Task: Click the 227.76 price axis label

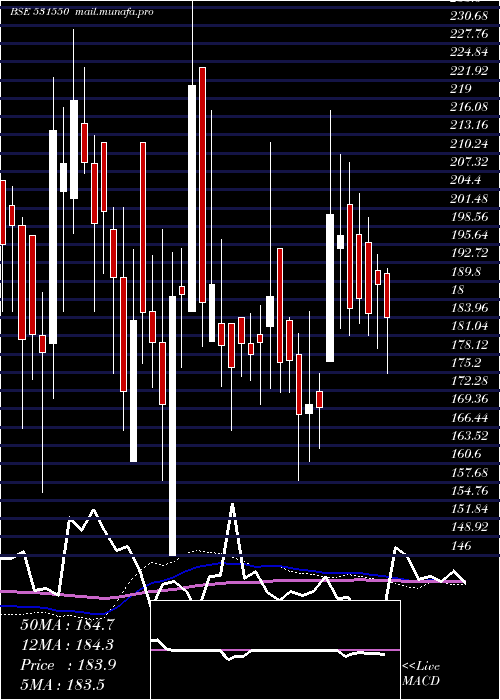Action: [x=469, y=34]
